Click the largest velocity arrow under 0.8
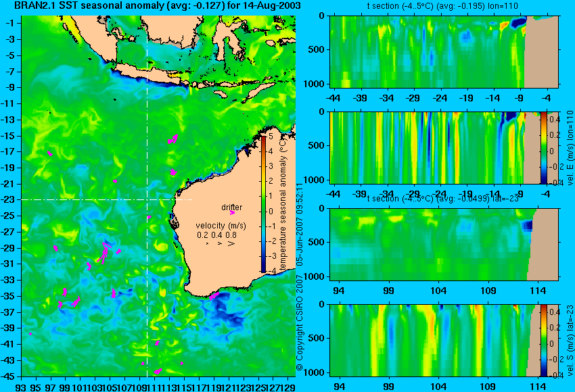The height and width of the screenshot is (392, 575). pos(231,243)
